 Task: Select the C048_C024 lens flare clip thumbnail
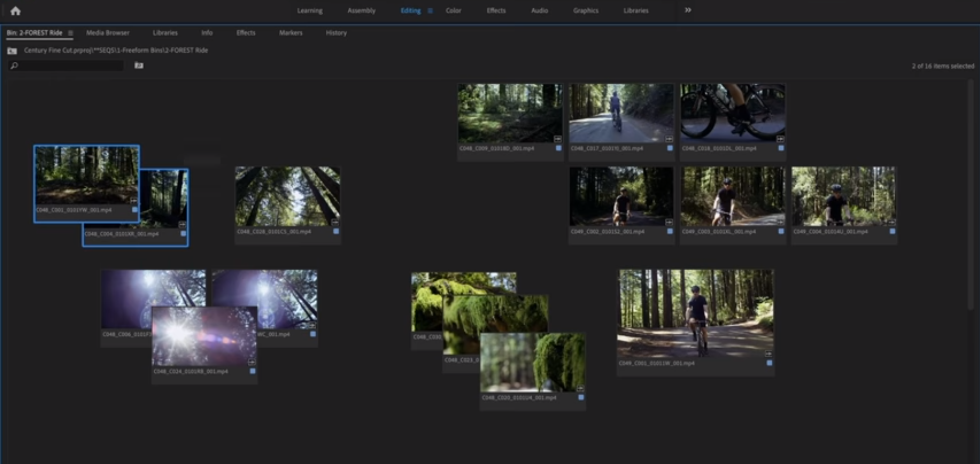204,336
